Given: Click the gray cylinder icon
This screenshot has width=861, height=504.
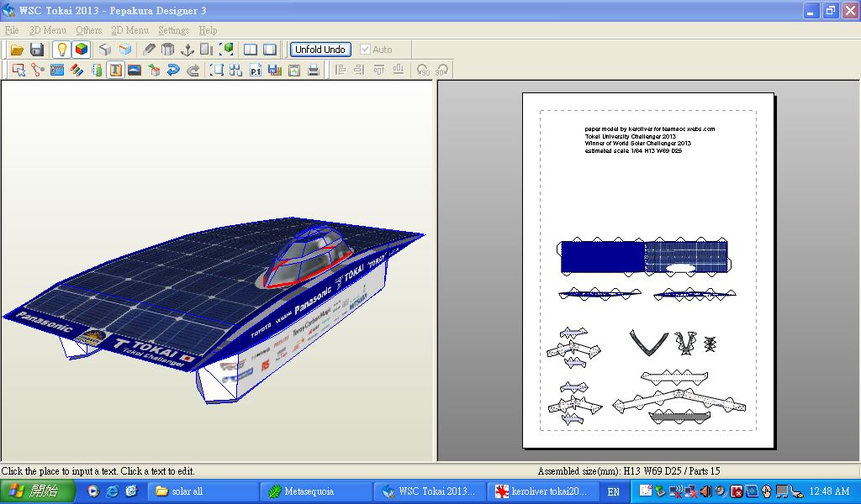Looking at the screenshot, I should 168,50.
